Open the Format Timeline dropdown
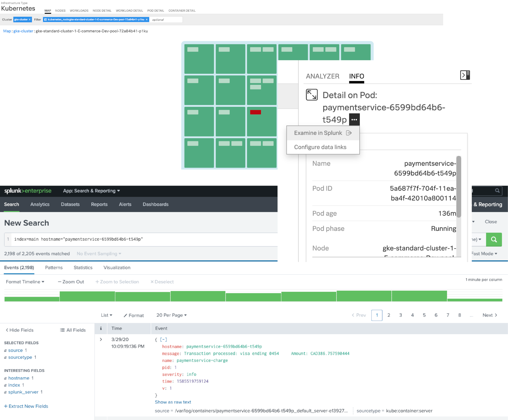This screenshot has height=420, width=508. (25, 282)
